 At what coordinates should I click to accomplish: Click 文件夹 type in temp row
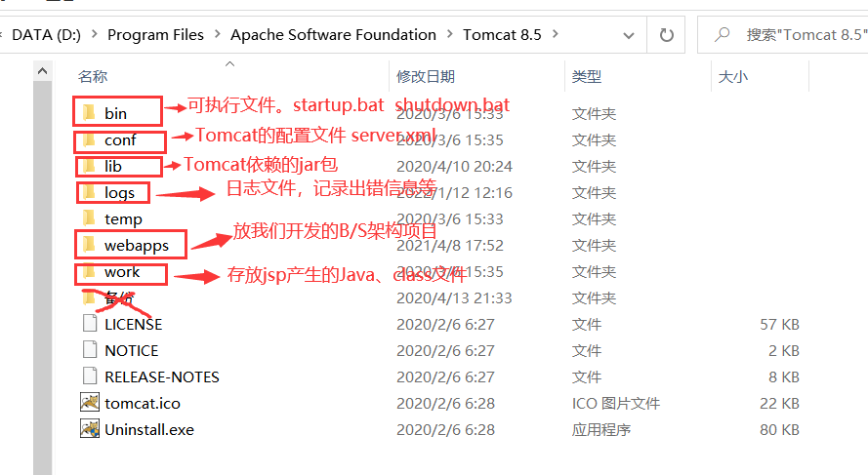pos(594,219)
